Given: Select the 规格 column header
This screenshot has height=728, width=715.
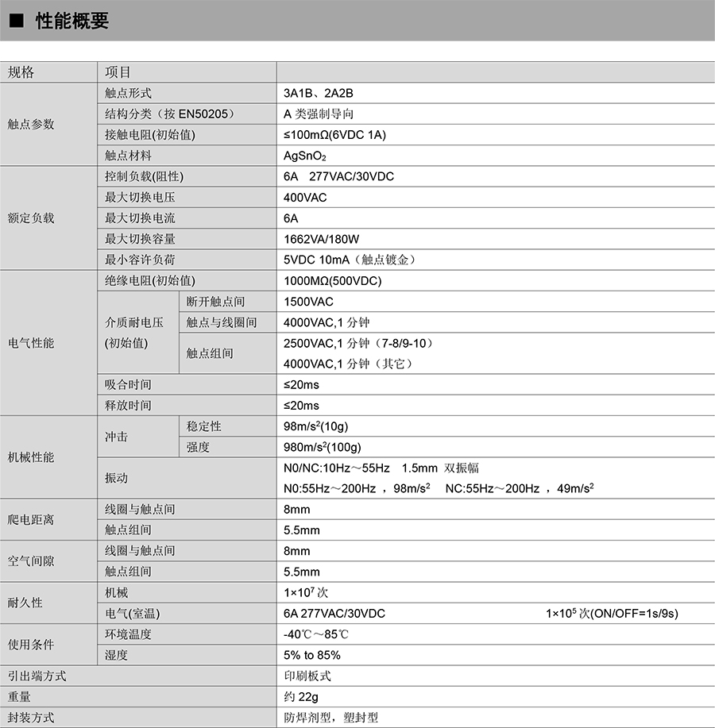Looking at the screenshot, I should point(21,72).
